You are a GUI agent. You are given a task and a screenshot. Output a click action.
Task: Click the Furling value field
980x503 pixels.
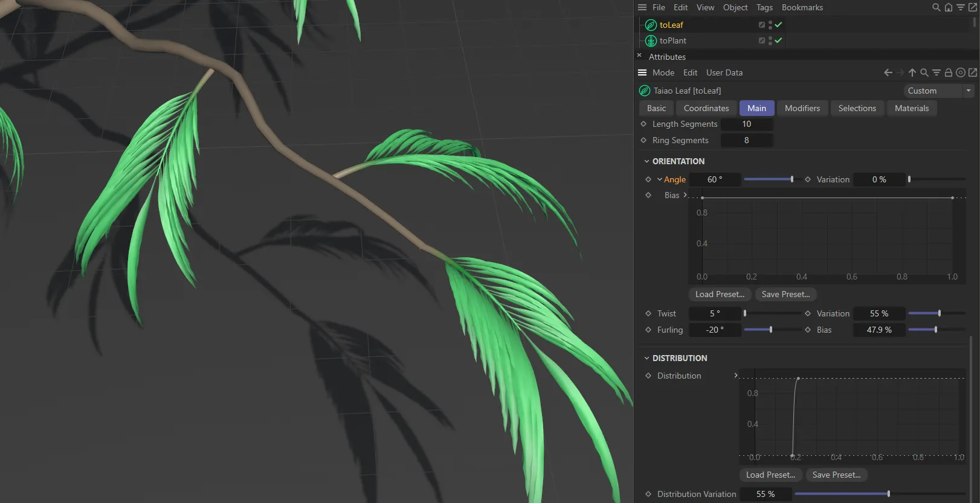[x=715, y=330]
